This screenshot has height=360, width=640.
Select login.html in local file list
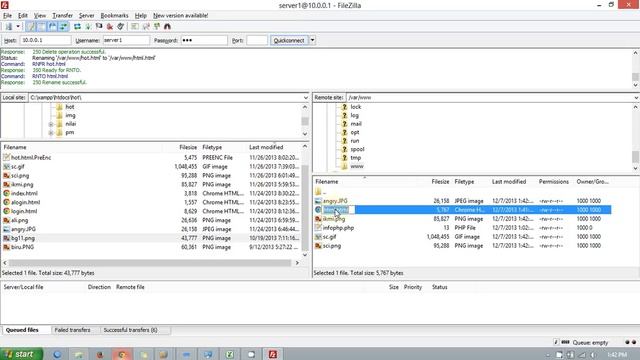(x=24, y=211)
